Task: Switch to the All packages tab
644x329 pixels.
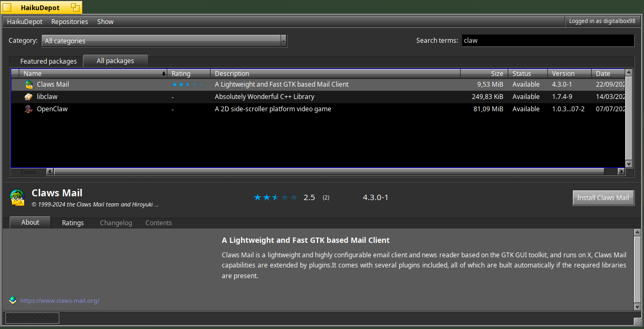Action: (115, 60)
